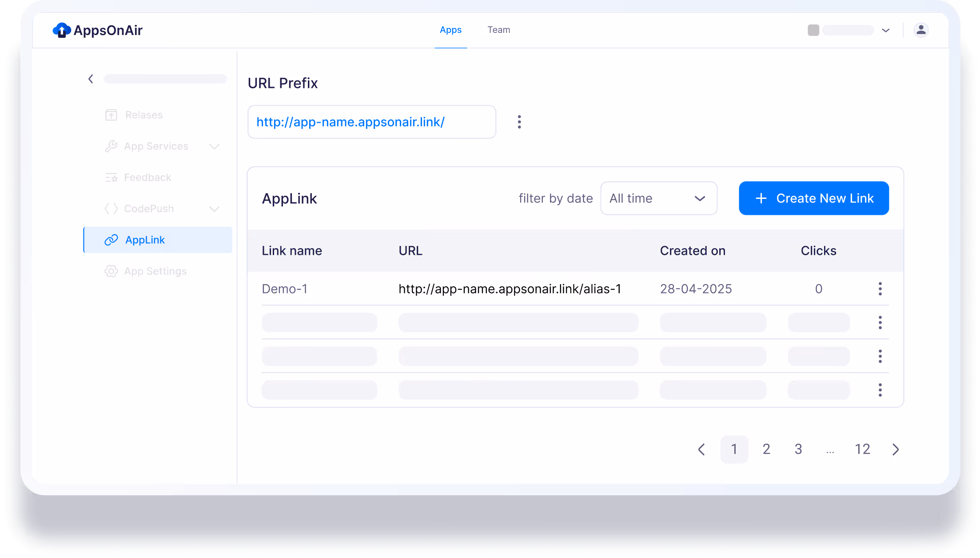Click the 28-04-2025 created date
The width and height of the screenshot is (980, 558).
(x=696, y=289)
